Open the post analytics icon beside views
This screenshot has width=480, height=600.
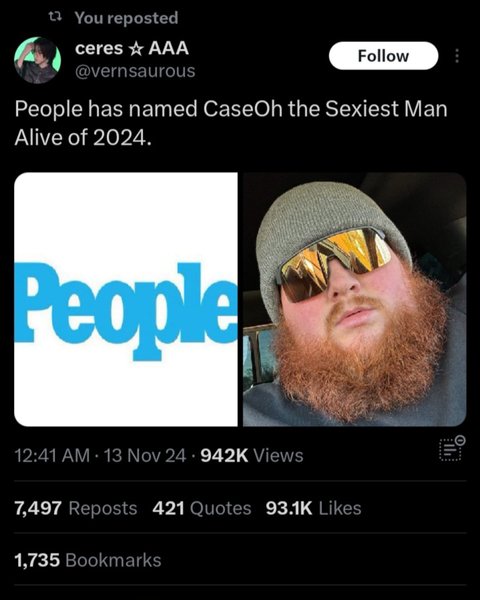coord(452,448)
